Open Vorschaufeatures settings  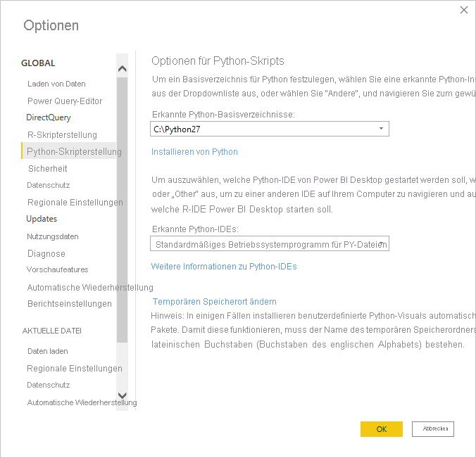[57, 269]
